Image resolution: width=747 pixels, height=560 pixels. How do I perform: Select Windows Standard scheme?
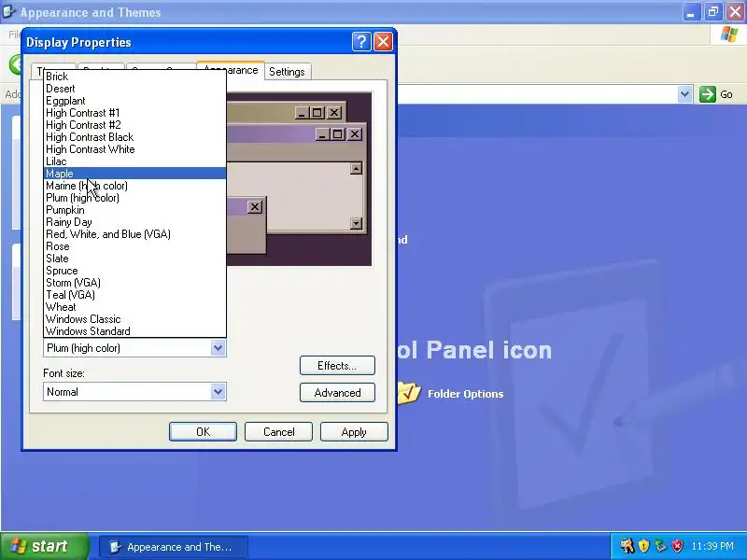pos(134,331)
